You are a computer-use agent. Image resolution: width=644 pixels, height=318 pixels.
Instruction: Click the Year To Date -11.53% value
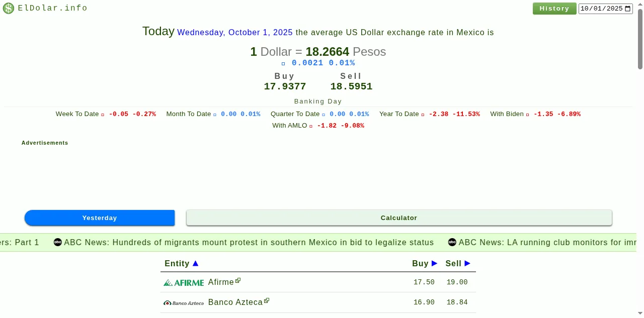pos(466,114)
